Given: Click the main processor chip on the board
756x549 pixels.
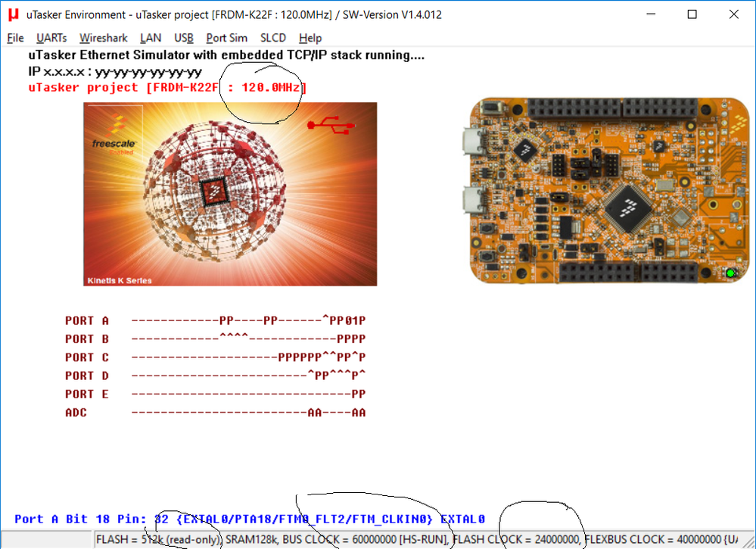Looking at the screenshot, I should click(627, 207).
